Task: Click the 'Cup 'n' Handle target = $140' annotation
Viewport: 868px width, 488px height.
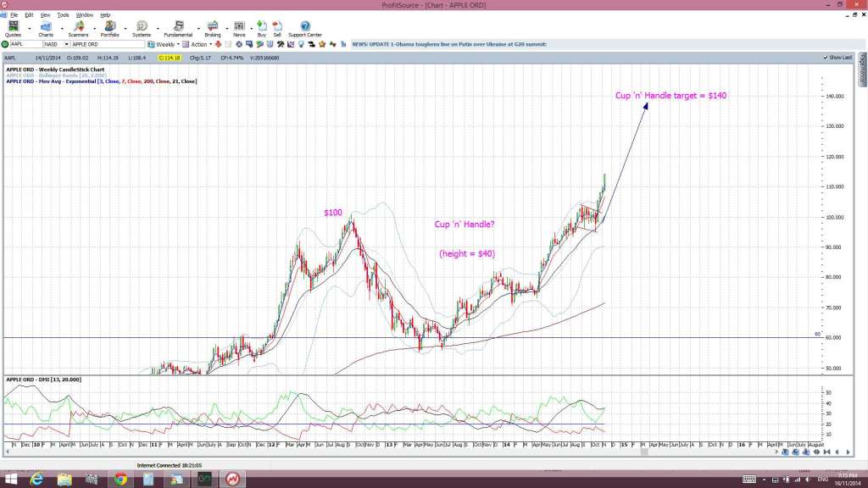Action: coord(671,96)
